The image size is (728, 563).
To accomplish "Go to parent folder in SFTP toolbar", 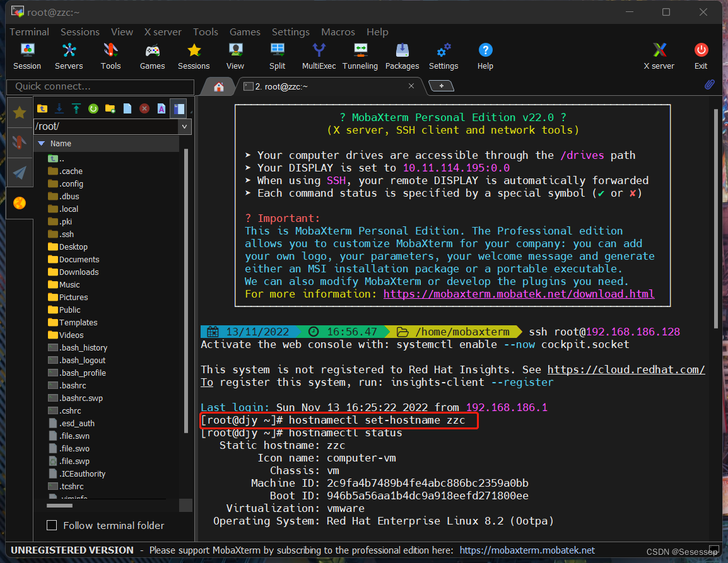I will click(42, 108).
